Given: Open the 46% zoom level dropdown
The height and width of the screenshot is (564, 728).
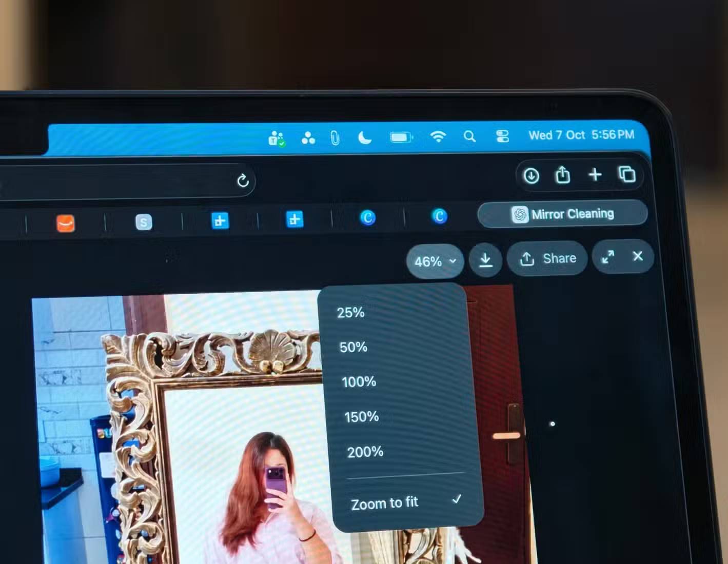Looking at the screenshot, I should point(435,261).
